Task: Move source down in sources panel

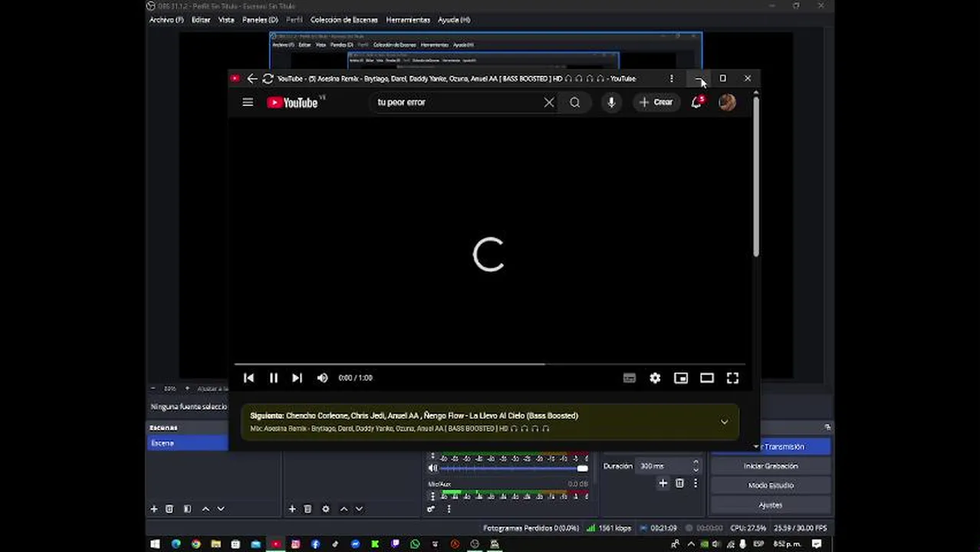Action: click(x=359, y=509)
